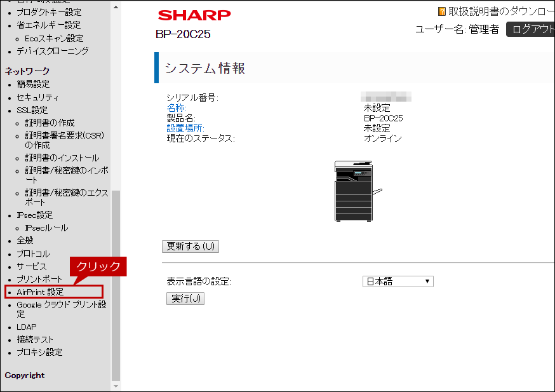Click the 現在のステータス label
555x392 pixels.
click(201, 139)
